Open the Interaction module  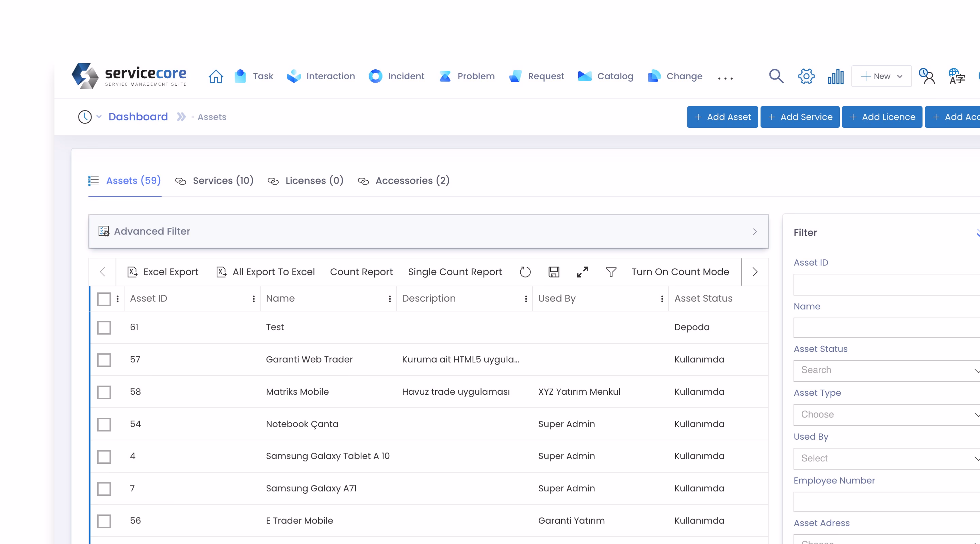tap(321, 76)
